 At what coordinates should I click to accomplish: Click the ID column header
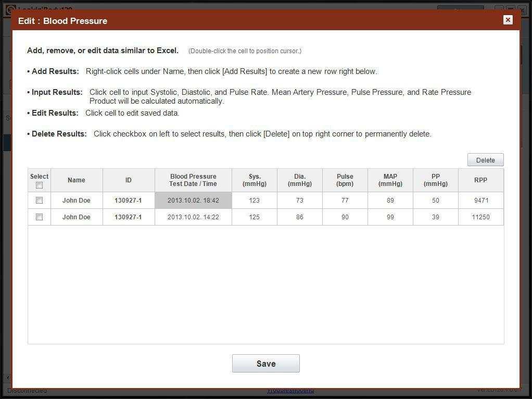pos(128,180)
